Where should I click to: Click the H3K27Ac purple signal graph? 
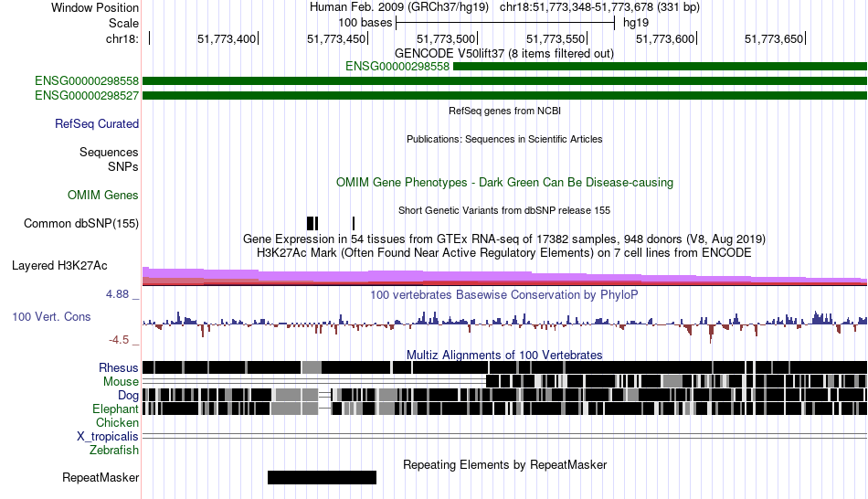(504, 276)
